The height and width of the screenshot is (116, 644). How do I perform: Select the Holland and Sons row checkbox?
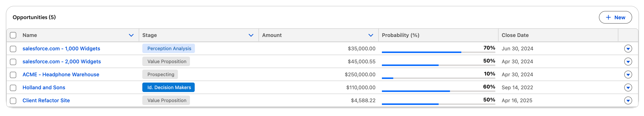click(13, 88)
